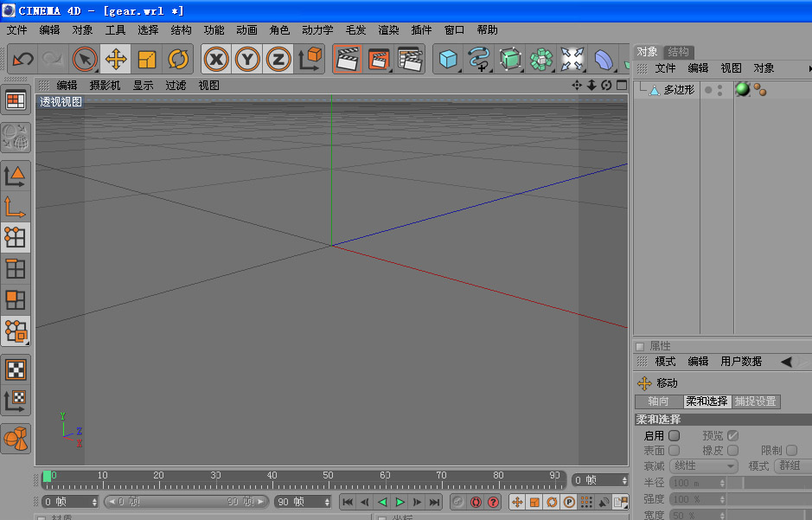Screen dimensions: 812x520
Task: Click the spline drawing tool icon
Action: pos(479,59)
